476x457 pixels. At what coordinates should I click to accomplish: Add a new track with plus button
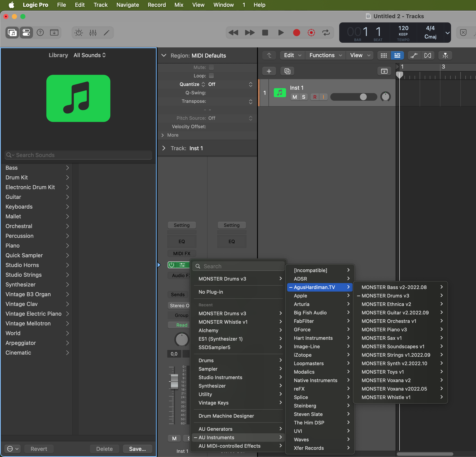(x=269, y=71)
